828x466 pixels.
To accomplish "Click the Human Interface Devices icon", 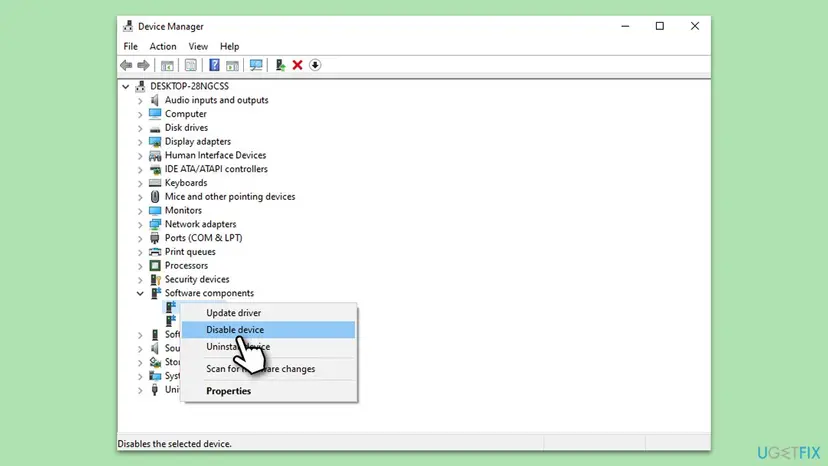I will tap(155, 155).
